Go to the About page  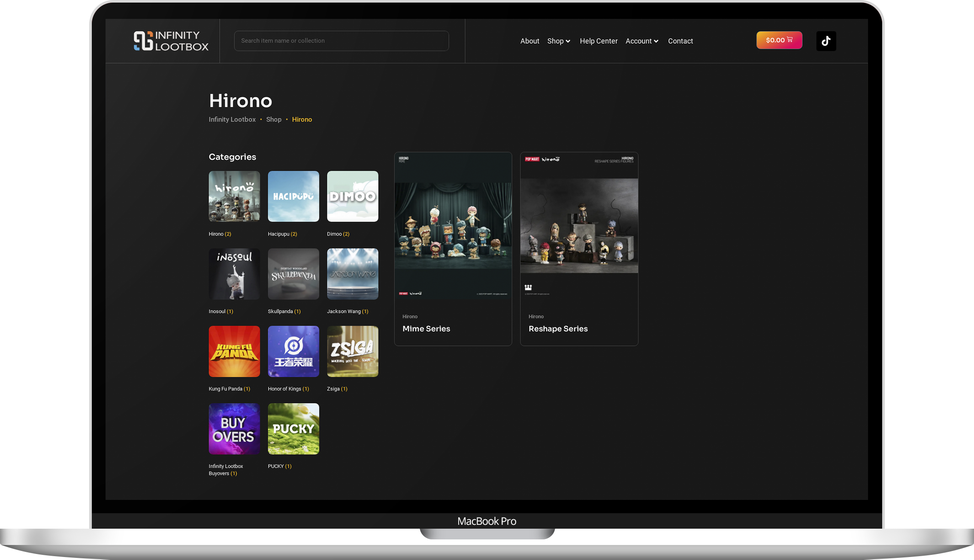tap(529, 41)
